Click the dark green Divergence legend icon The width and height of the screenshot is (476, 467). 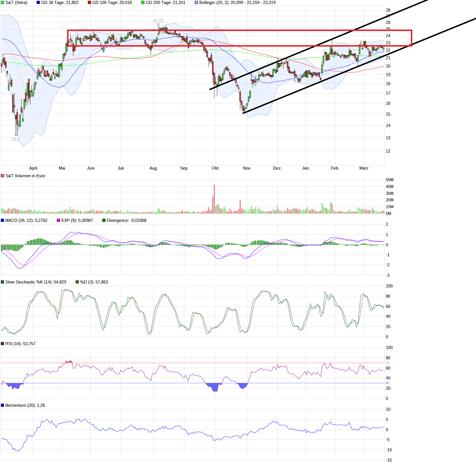(x=104, y=220)
